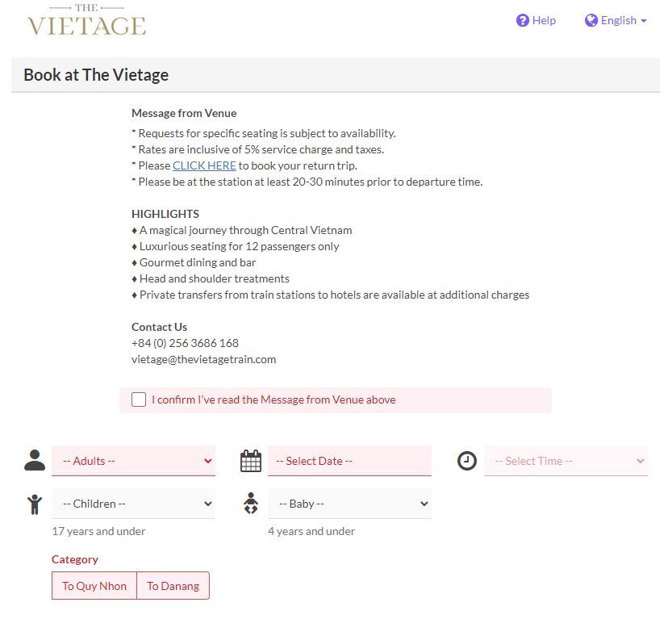Expand the Children dropdown

pyautogui.click(x=133, y=504)
